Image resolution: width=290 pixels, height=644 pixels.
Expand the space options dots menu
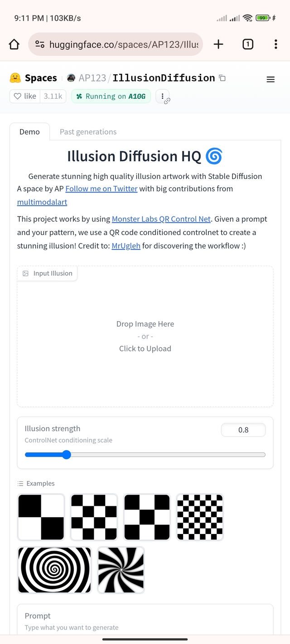162,96
